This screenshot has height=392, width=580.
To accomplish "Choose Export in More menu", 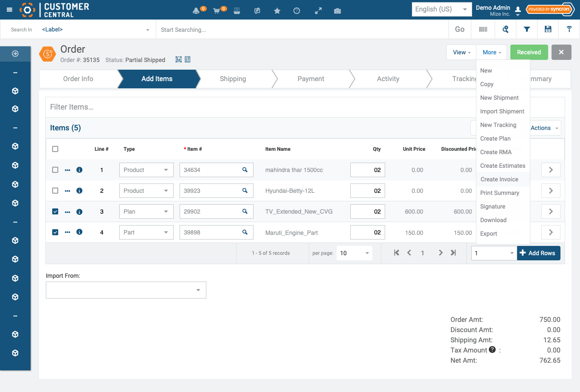I will click(x=489, y=234).
